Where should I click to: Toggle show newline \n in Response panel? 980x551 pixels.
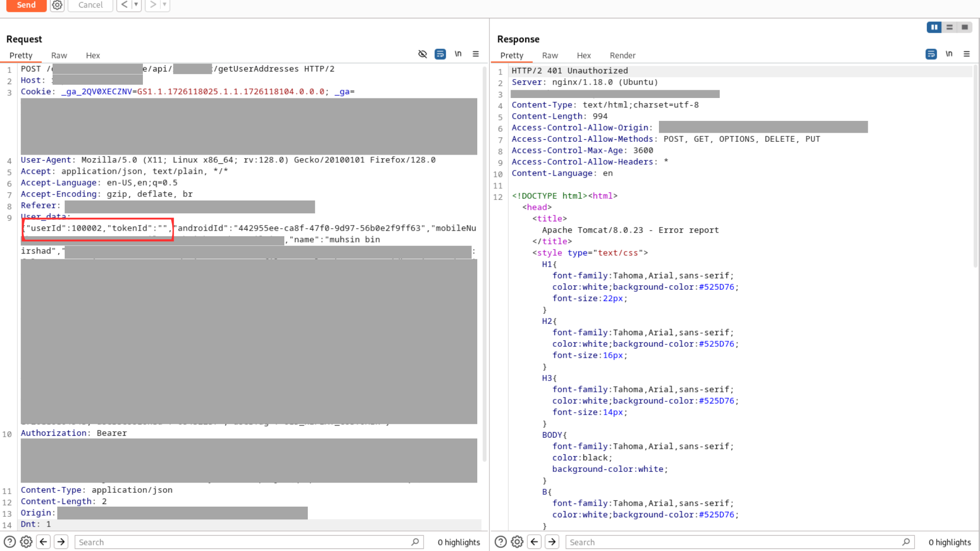[x=949, y=54]
